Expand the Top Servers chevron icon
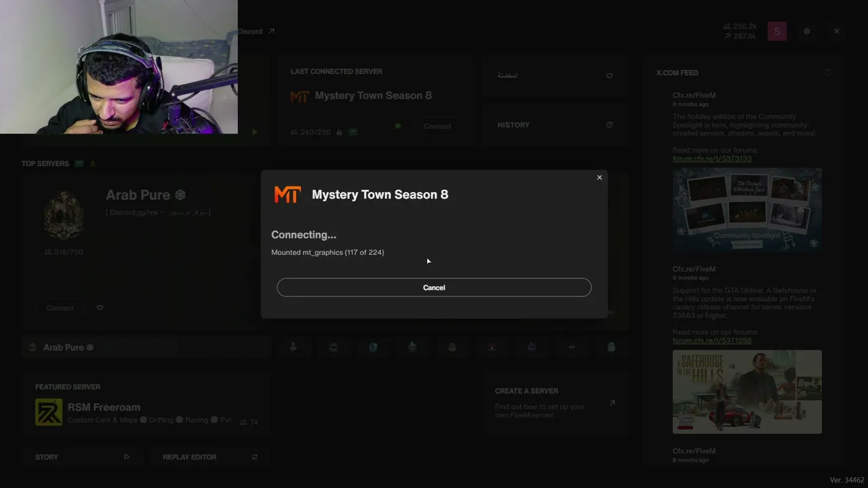Screen dimensions: 868x488 [93, 163]
